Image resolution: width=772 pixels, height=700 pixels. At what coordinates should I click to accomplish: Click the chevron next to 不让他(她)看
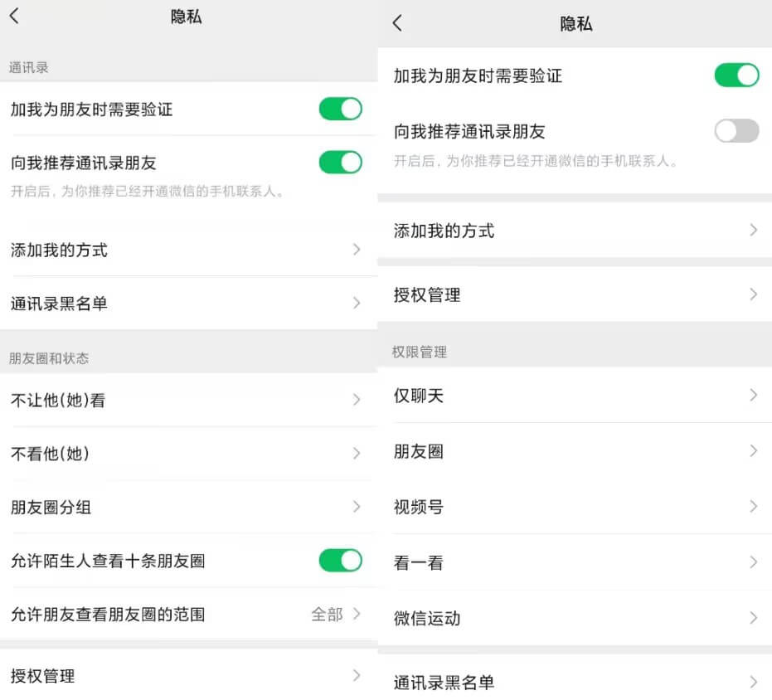click(356, 400)
